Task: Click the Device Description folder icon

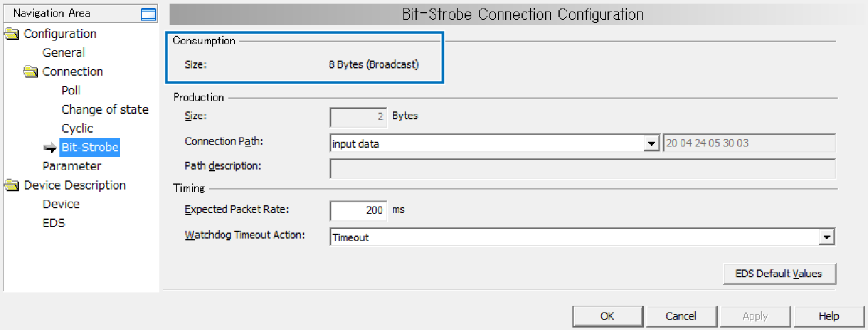Action: pyautogui.click(x=12, y=185)
